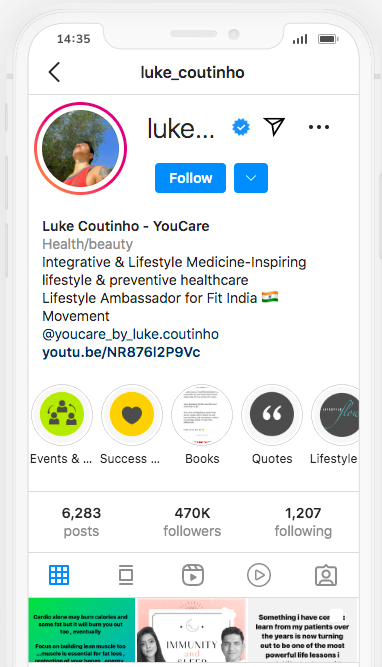Open the three-dot more options menu
Screen dimensions: 382x667
coord(319,127)
